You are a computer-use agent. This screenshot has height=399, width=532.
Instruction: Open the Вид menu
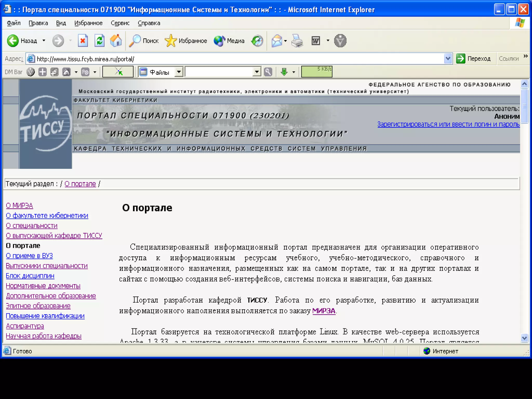tap(61, 23)
